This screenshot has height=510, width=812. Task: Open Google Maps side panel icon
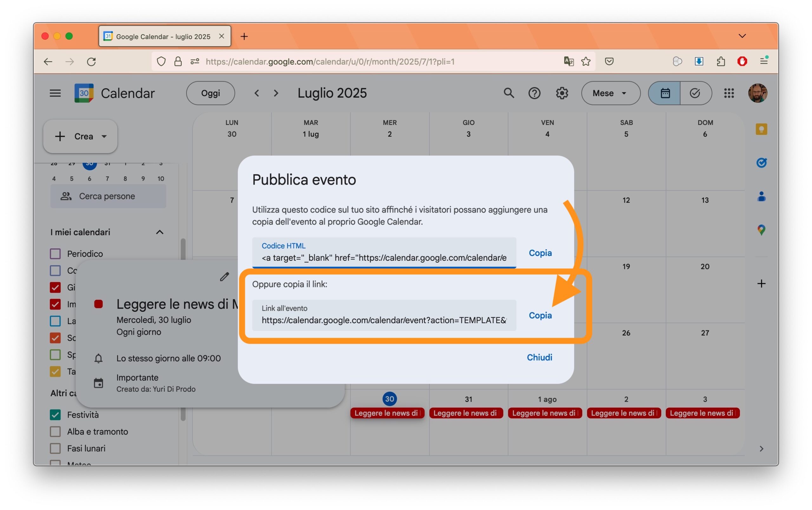[761, 230]
